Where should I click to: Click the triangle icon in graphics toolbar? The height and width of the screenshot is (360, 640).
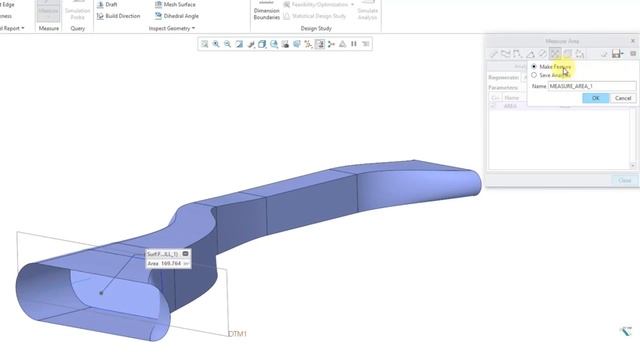[x=342, y=44]
